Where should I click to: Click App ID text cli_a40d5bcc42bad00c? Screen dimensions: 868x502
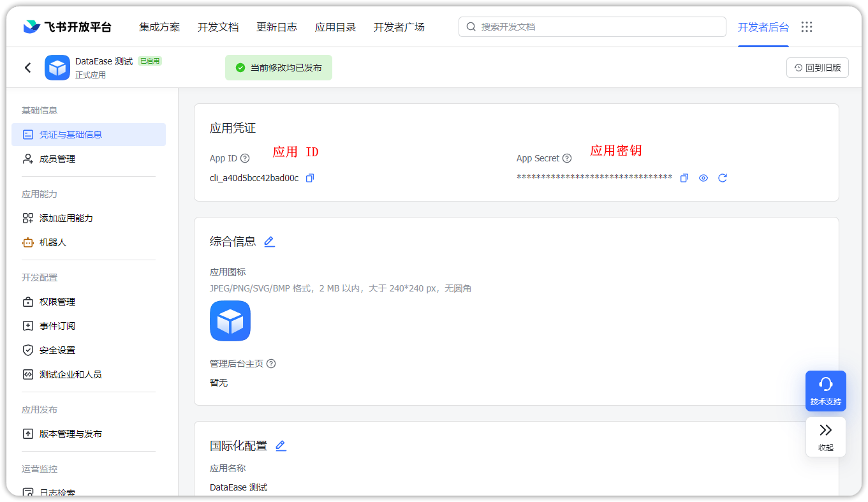pos(254,178)
